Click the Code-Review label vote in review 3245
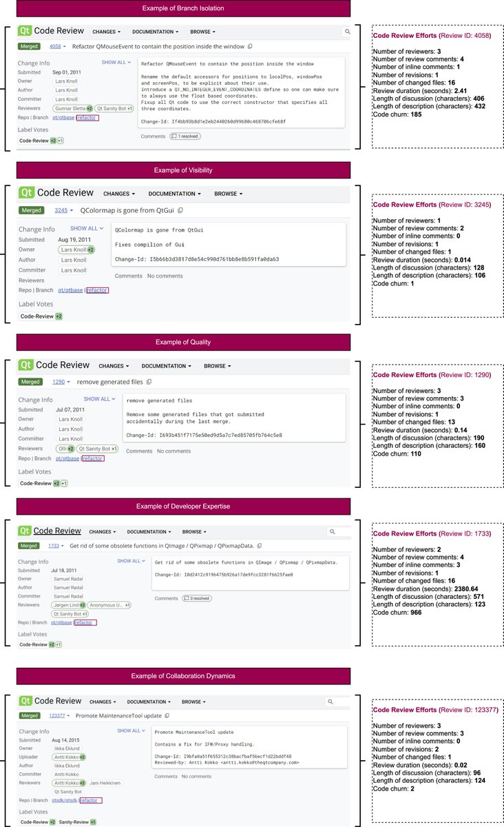Image resolution: width=504 pixels, height=827 pixels. point(41,316)
